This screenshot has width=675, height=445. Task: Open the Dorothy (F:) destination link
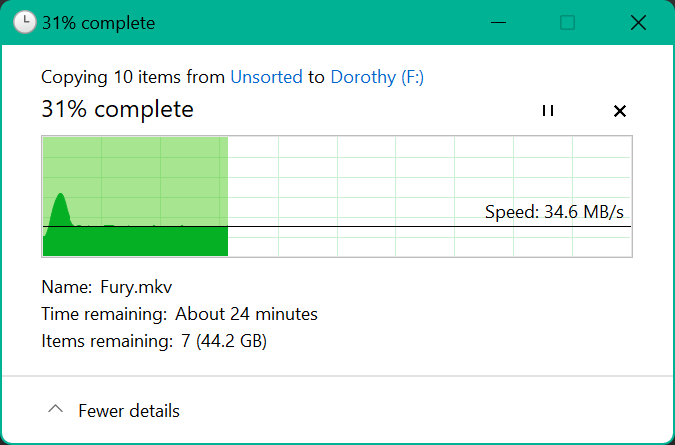click(377, 77)
